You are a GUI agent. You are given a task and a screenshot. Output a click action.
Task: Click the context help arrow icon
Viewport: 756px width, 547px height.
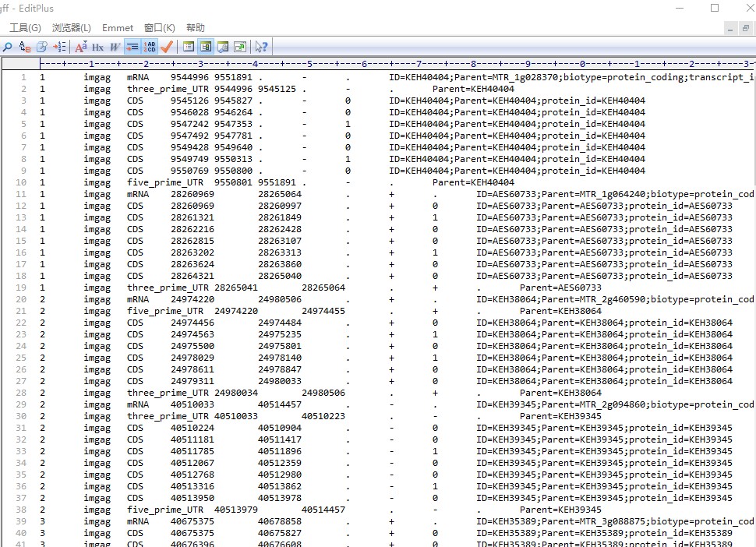(261, 47)
